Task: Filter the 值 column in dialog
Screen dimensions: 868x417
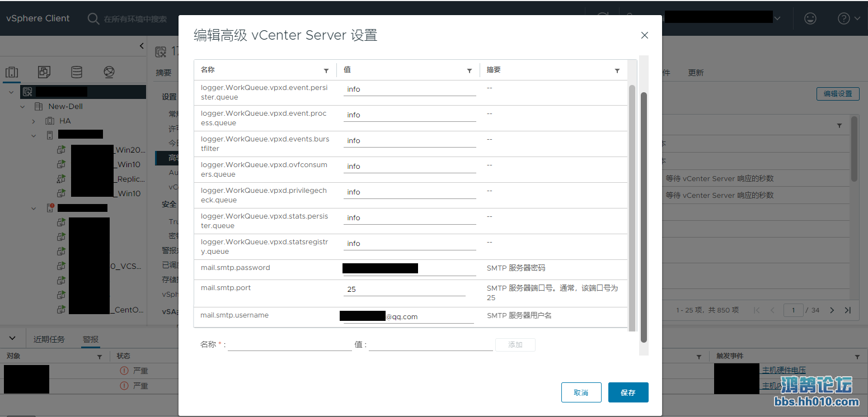Action: pos(470,70)
